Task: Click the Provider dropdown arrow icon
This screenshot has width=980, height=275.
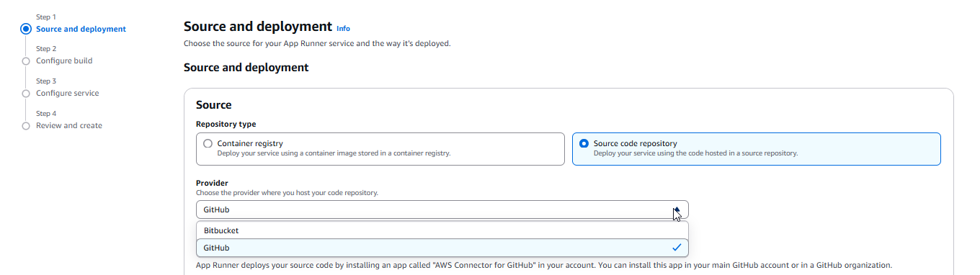Action: pyautogui.click(x=677, y=209)
